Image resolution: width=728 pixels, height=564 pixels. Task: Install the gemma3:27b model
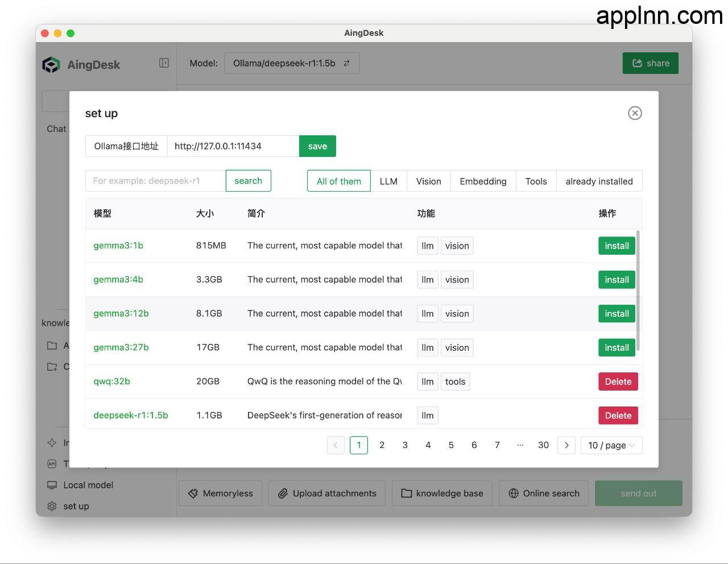pos(617,347)
